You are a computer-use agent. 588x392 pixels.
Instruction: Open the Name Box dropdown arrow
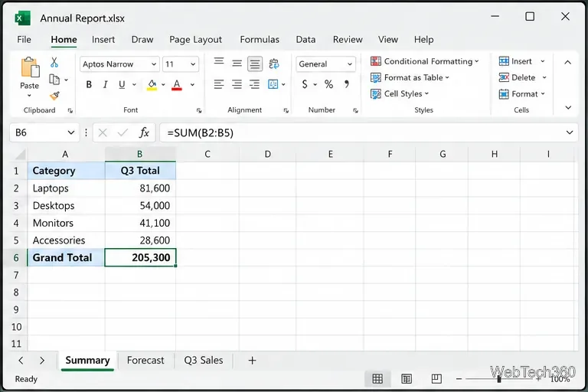[71, 132]
